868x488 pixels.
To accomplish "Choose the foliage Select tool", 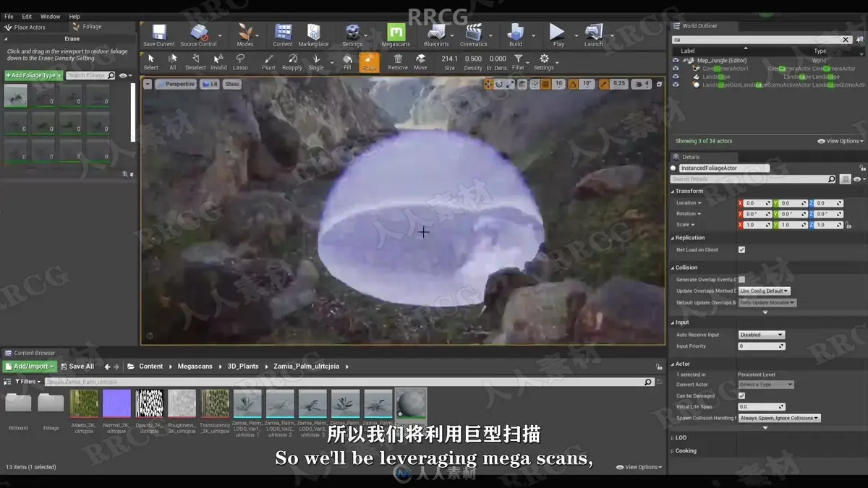I will pyautogui.click(x=151, y=62).
